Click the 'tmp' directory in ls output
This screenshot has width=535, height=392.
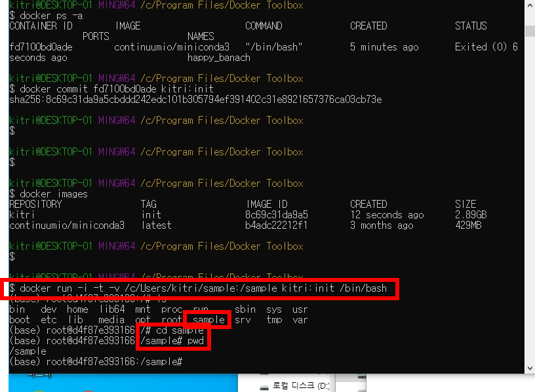coord(274,320)
